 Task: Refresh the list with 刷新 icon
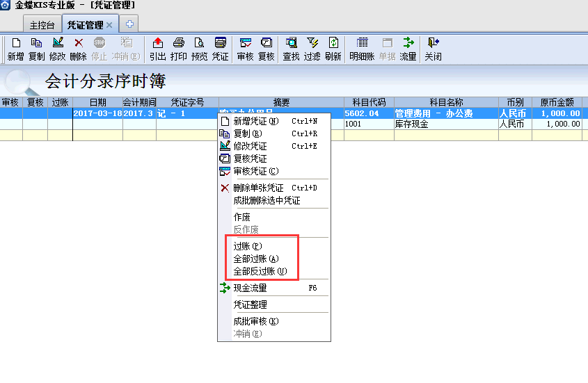(x=333, y=48)
